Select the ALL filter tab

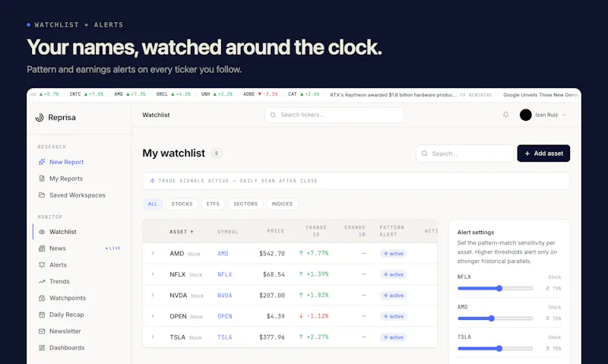[153, 204]
